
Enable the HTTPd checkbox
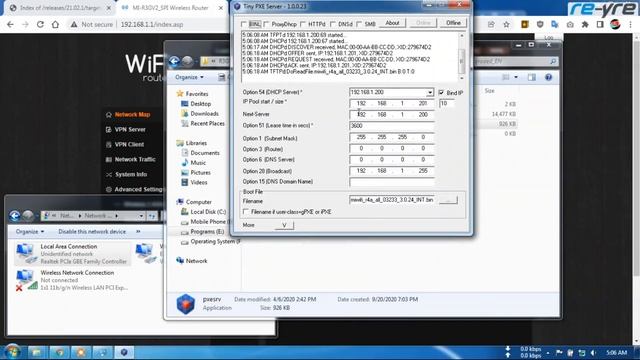tap(303, 24)
